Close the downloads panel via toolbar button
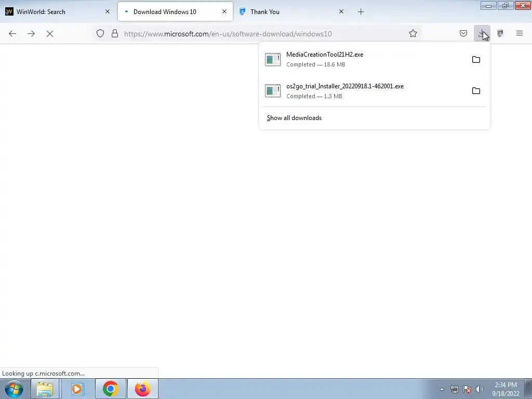Screen dimensions: 532x399 pyautogui.click(x=482, y=33)
